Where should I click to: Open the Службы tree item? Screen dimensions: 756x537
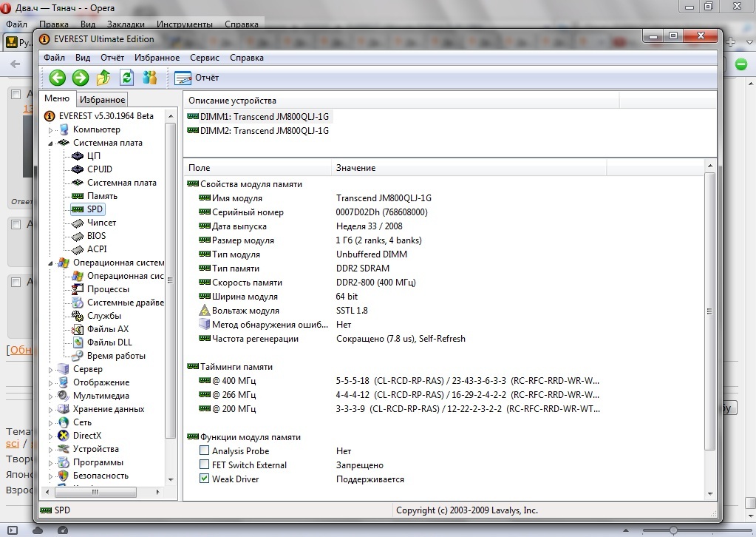coord(104,316)
